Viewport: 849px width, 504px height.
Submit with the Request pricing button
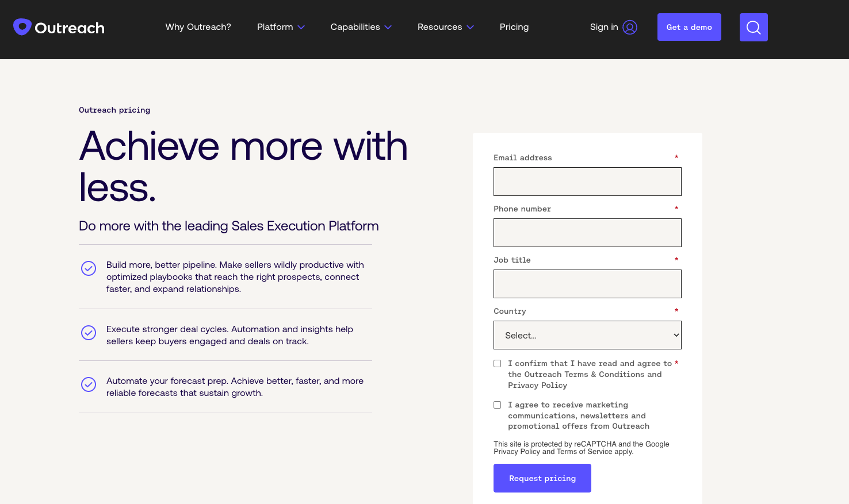[x=542, y=478]
